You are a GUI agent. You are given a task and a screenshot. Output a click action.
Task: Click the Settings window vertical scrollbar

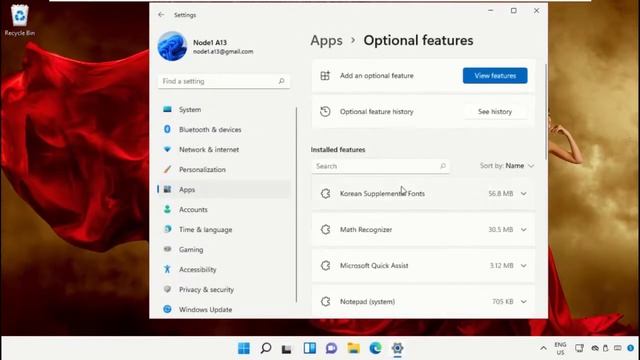point(546,112)
